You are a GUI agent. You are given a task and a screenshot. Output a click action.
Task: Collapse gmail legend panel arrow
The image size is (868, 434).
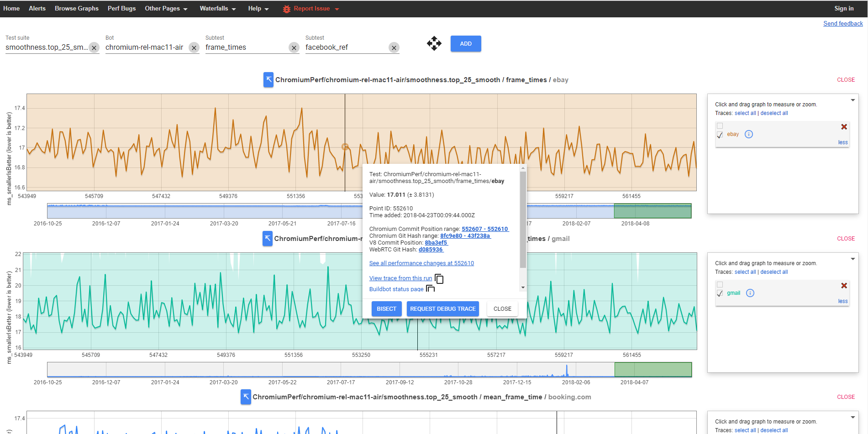pyautogui.click(x=853, y=259)
